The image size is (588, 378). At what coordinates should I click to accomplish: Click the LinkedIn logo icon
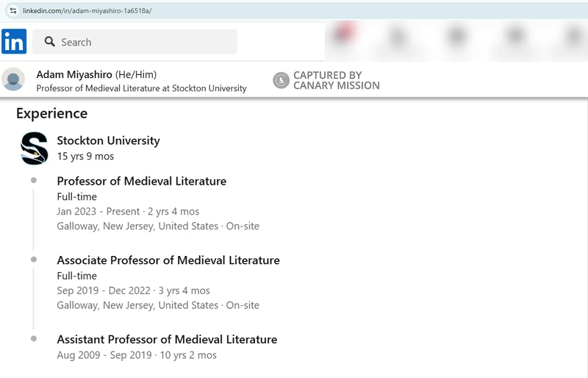[x=14, y=42]
